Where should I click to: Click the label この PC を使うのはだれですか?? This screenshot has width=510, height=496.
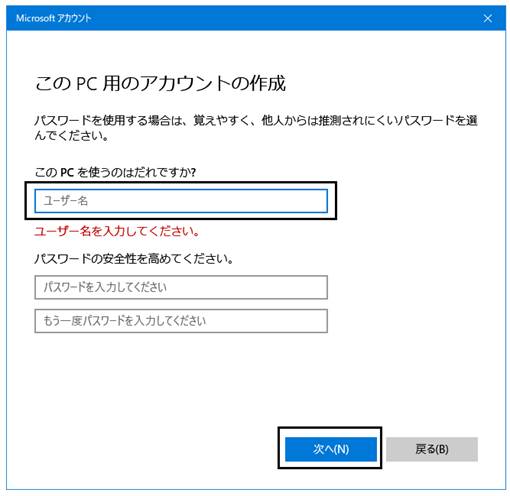115,172
